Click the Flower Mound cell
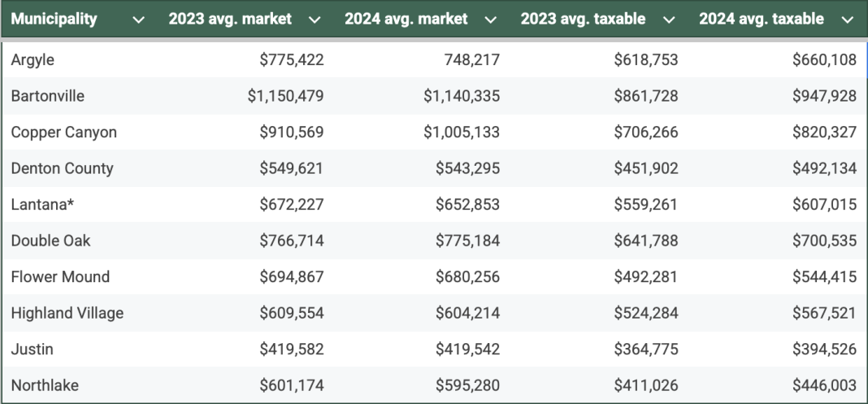This screenshot has width=868, height=404. tap(60, 276)
